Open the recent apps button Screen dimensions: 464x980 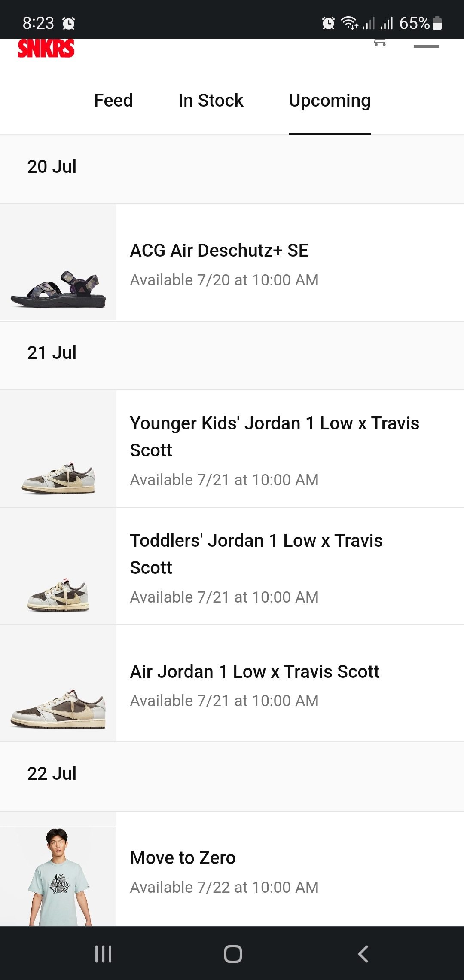[103, 954]
